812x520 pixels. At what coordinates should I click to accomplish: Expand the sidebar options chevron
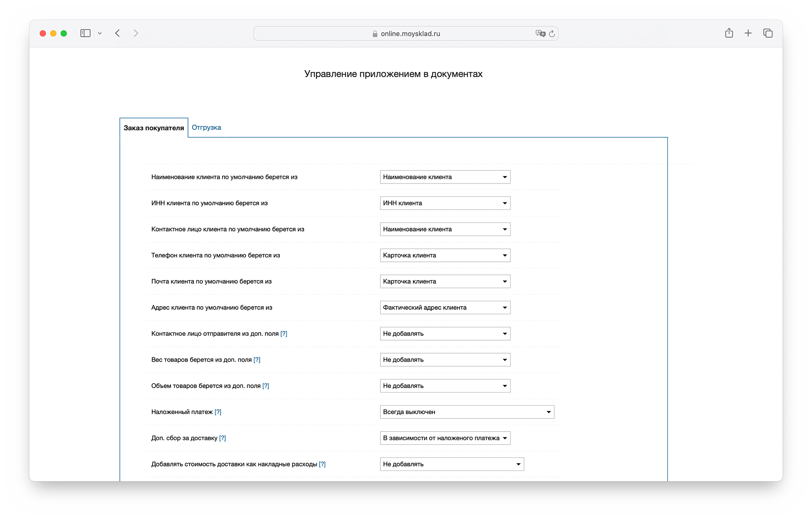[x=99, y=33]
